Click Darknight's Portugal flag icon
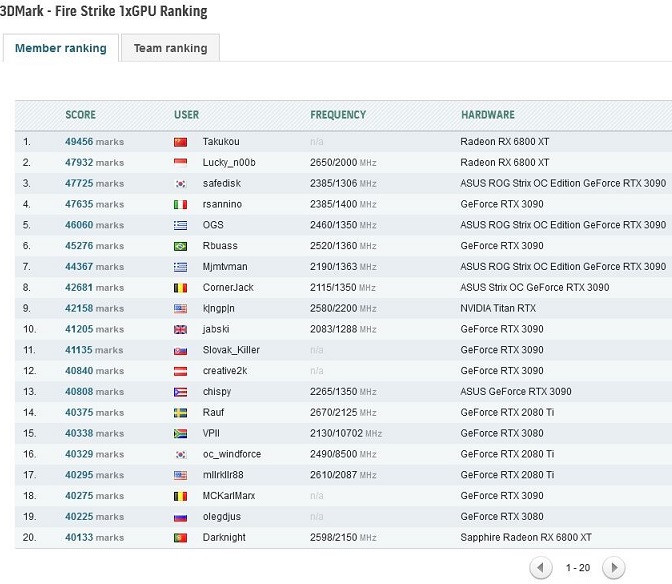The width and height of the screenshot is (672, 584). coord(180,538)
